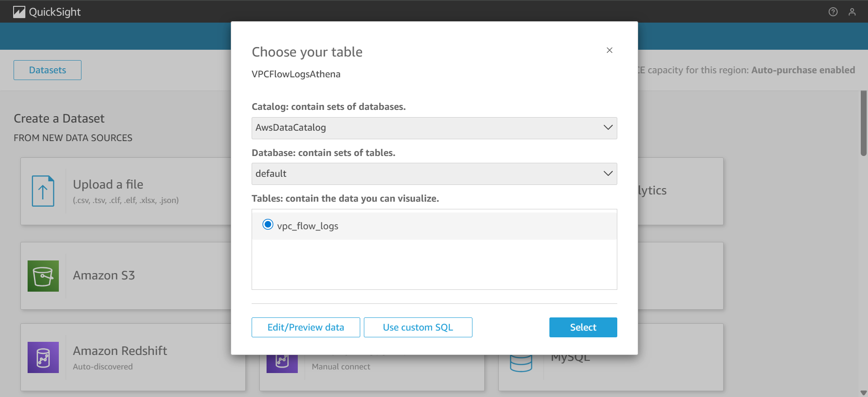Click the Amazon S3 card label

(x=104, y=275)
